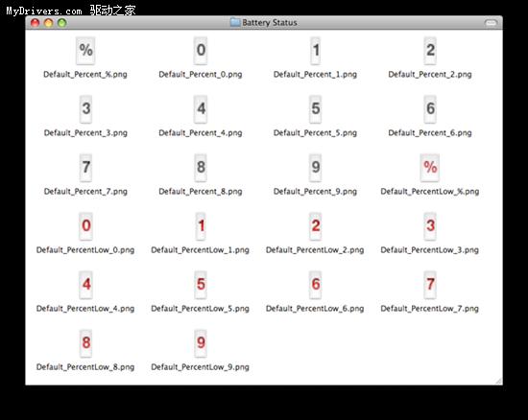528x420 pixels.
Task: Click the Battery Status folder proxy icon
Action: tap(235, 22)
